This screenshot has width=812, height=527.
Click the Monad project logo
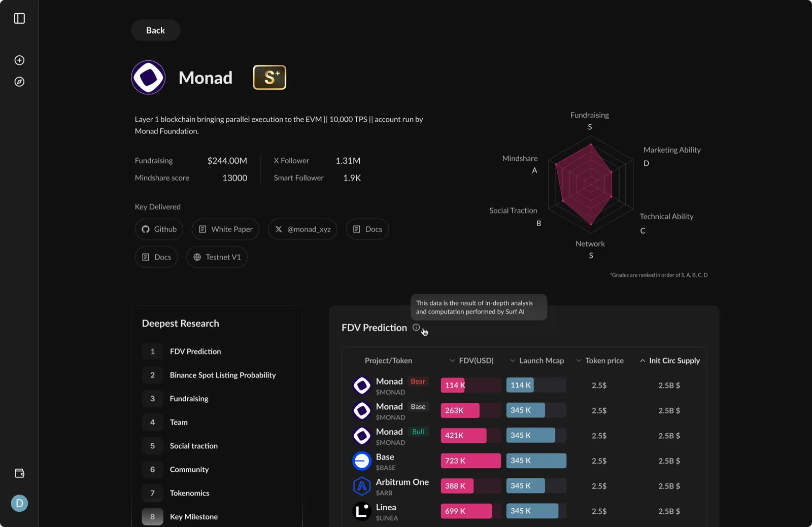[148, 78]
